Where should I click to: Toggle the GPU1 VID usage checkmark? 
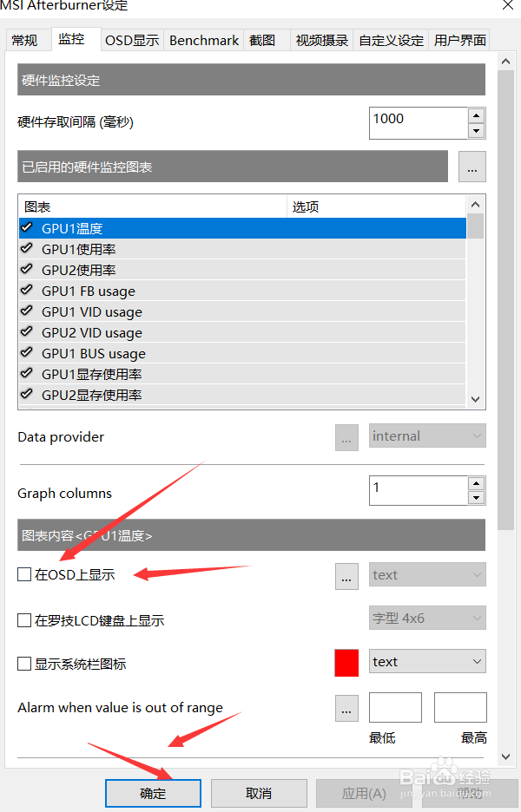pyautogui.click(x=27, y=311)
